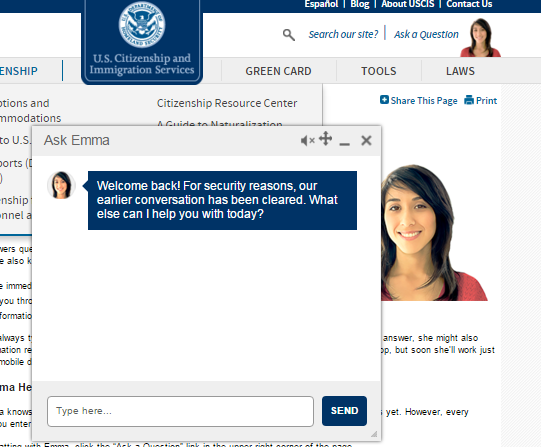Image resolution: width=541 pixels, height=447 pixels.
Task: Mute the Ask Emma chat sound
Action: click(307, 140)
